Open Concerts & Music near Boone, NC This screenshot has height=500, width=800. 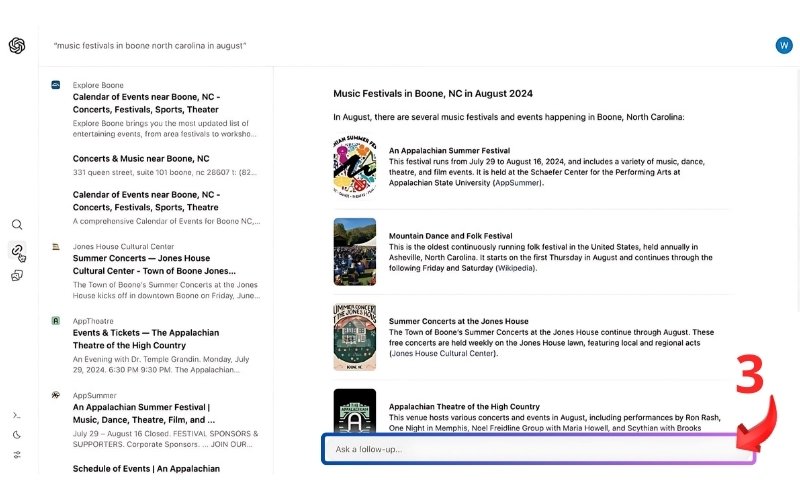click(141, 159)
